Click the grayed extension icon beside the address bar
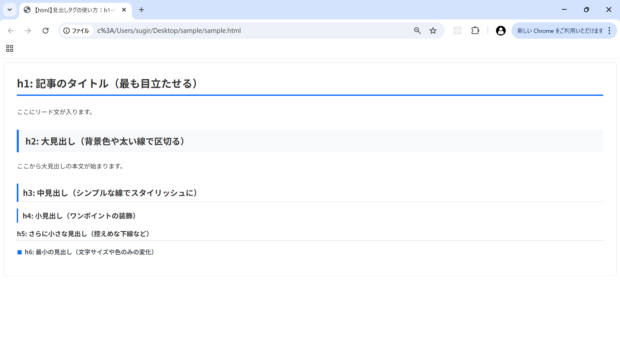The image size is (620, 364). (x=457, y=30)
